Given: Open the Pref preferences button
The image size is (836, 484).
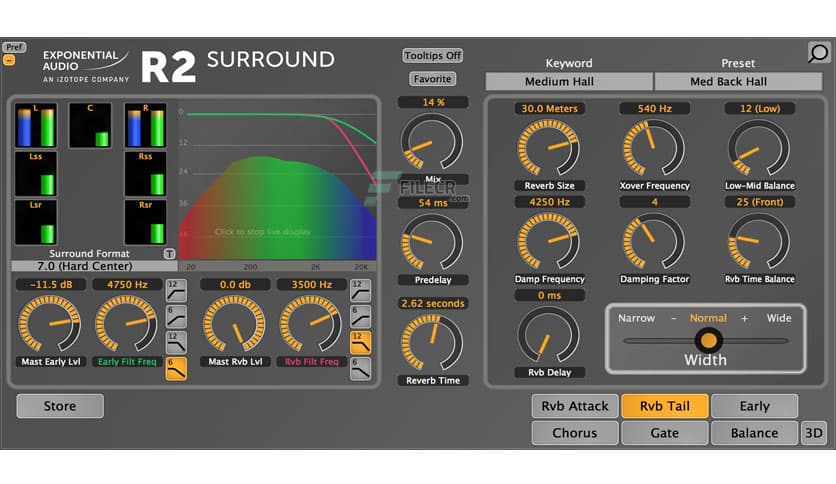Looking at the screenshot, I should [x=14, y=47].
